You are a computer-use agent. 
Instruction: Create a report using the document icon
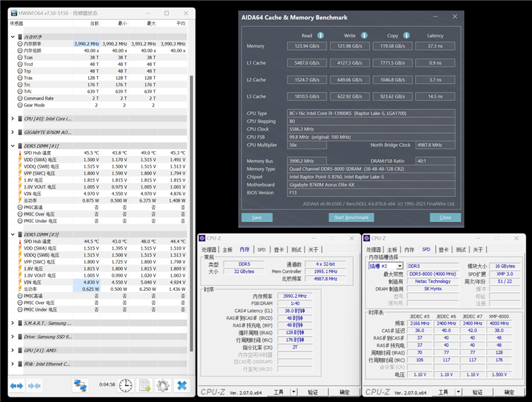click(144, 385)
